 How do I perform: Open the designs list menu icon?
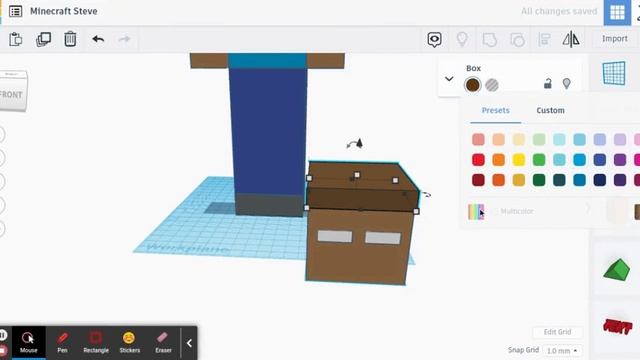point(16,11)
